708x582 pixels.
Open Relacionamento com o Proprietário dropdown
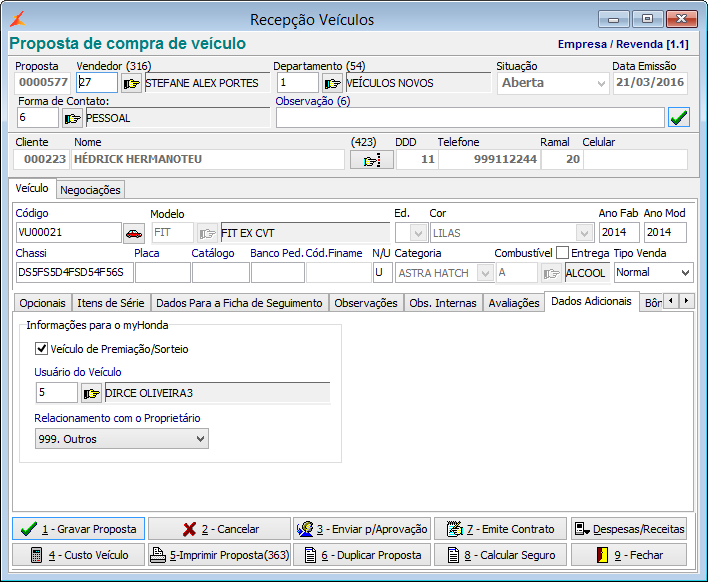[x=121, y=439]
